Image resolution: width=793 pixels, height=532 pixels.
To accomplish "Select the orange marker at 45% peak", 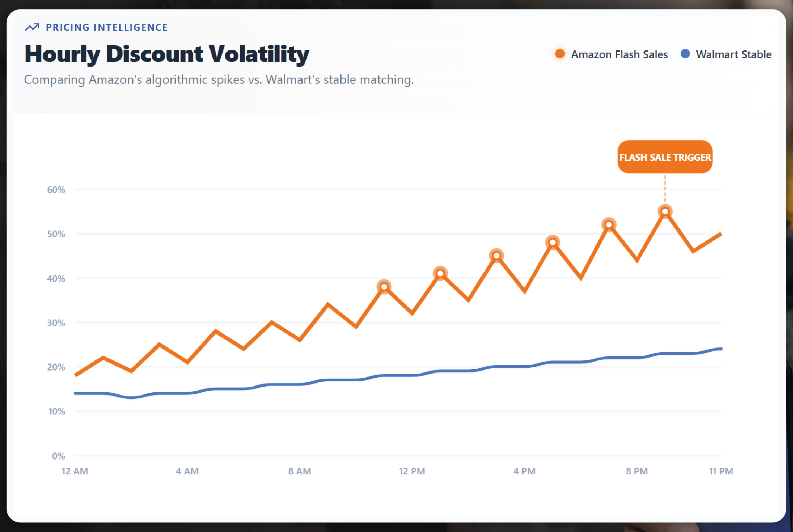I will coord(496,256).
